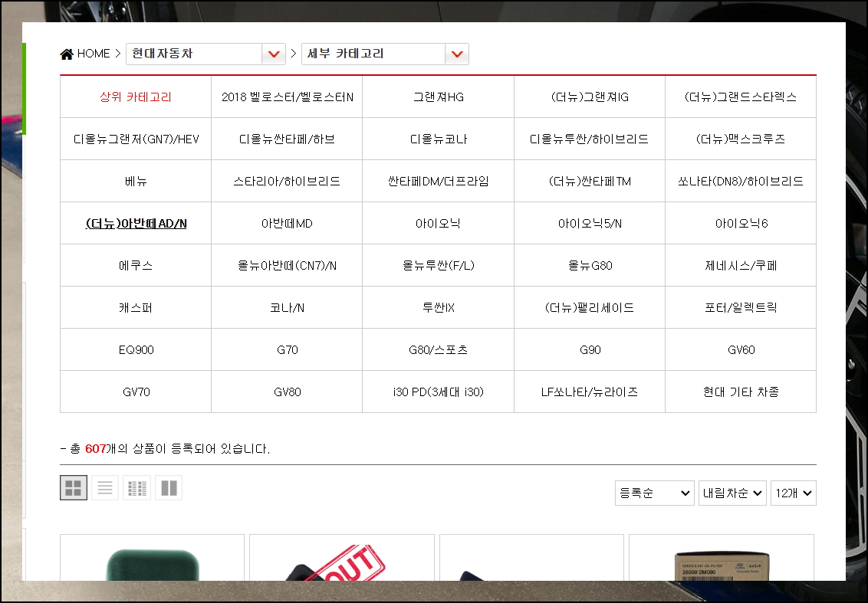Select GV60 category

(741, 349)
